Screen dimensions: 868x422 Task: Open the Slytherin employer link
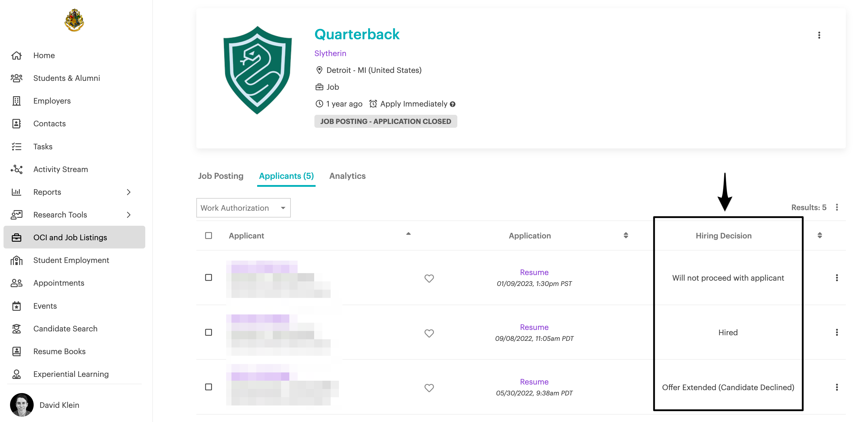(x=330, y=53)
